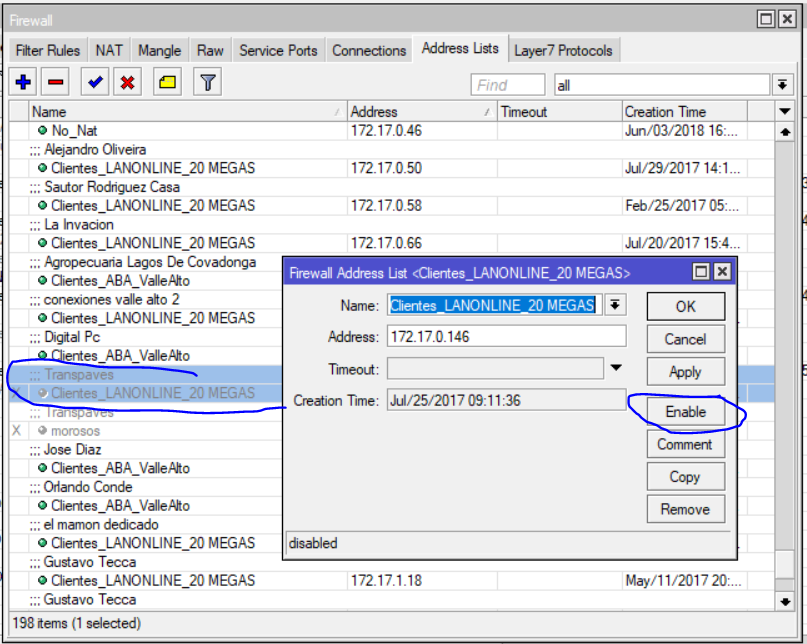Enable entry using the blue checkmark icon
The height and width of the screenshot is (644, 807).
pyautogui.click(x=95, y=82)
